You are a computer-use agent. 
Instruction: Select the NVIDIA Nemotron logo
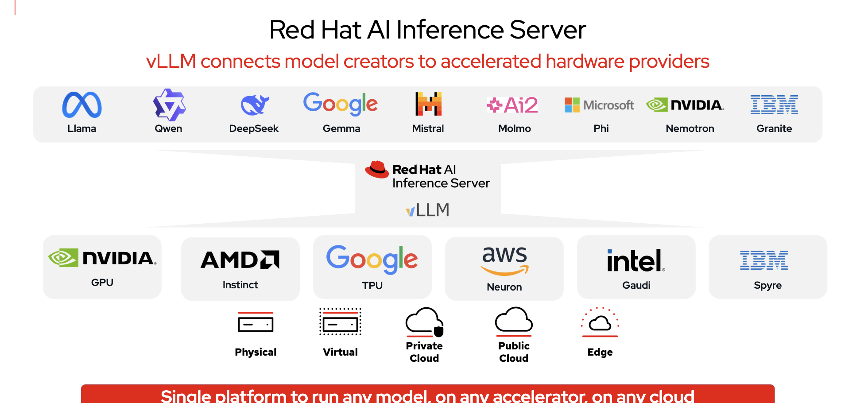click(685, 105)
